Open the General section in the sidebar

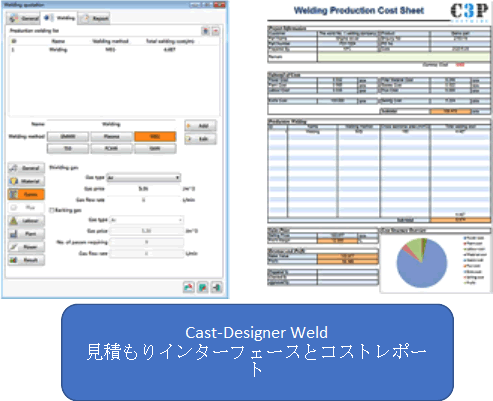click(26, 168)
